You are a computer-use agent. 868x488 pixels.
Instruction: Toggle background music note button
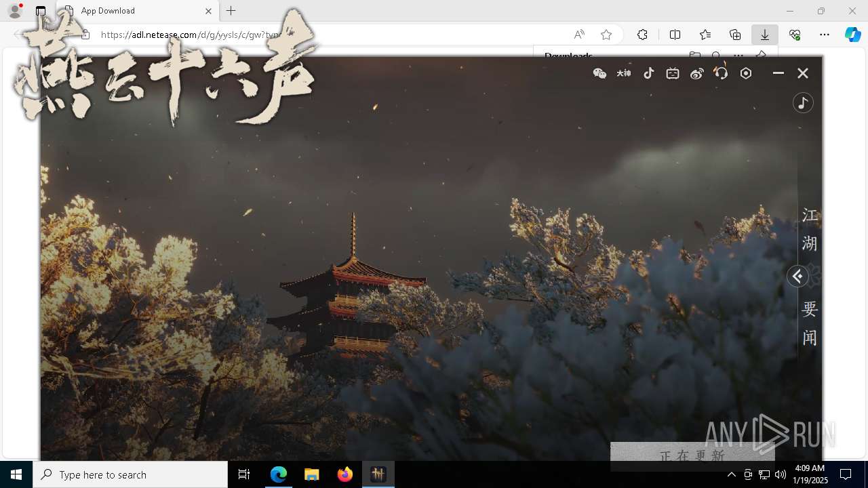pos(803,103)
